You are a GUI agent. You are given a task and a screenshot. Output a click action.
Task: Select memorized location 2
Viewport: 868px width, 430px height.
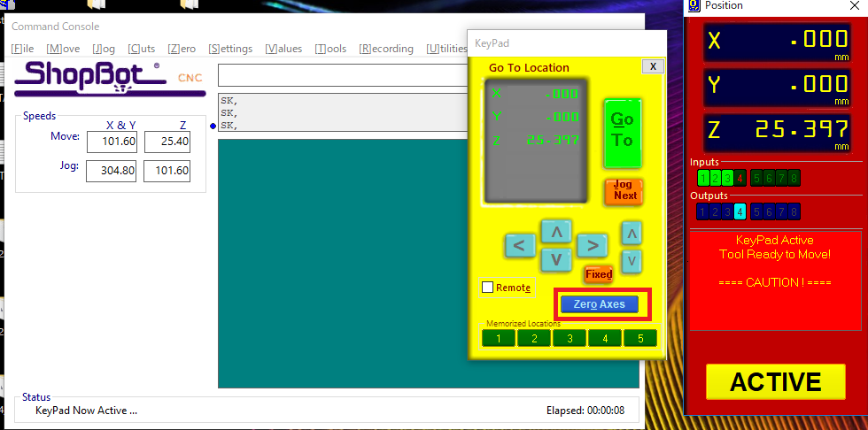click(x=533, y=338)
